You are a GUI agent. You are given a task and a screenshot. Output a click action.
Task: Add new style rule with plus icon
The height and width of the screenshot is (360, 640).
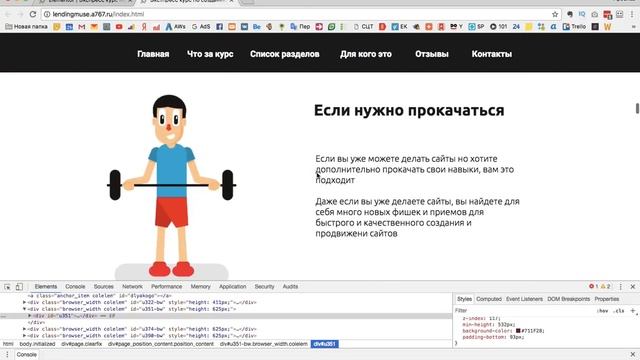[x=633, y=311]
